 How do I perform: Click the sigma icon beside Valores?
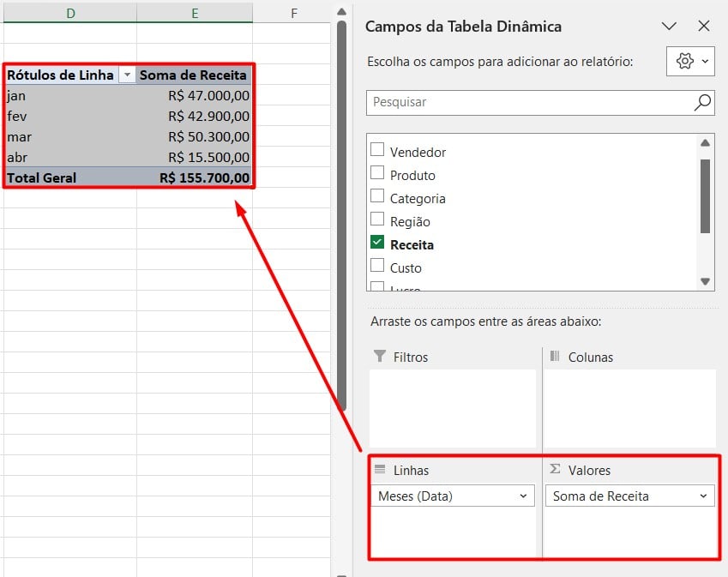tap(555, 470)
